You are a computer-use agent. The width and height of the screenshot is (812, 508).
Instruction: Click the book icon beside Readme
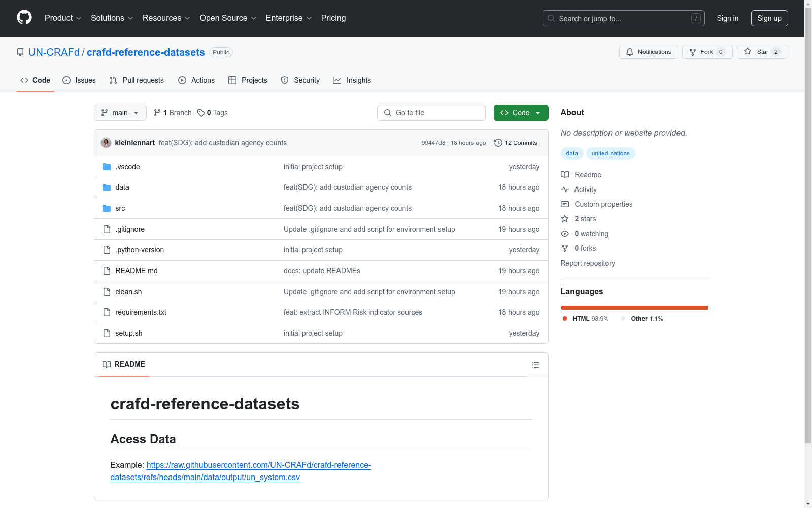coord(565,175)
